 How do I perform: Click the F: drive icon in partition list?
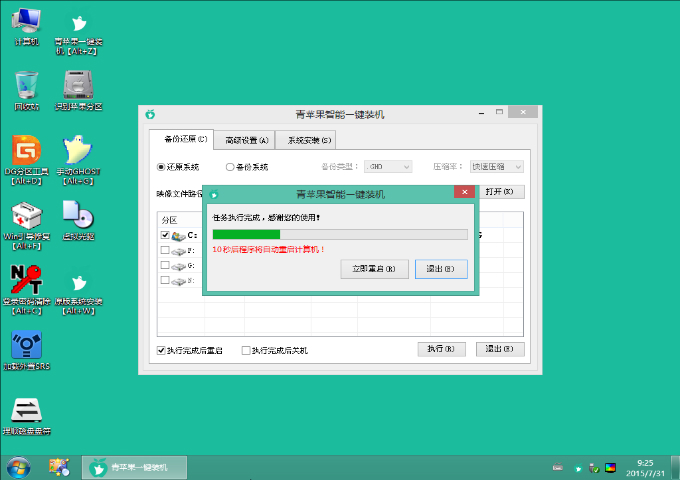[178, 251]
